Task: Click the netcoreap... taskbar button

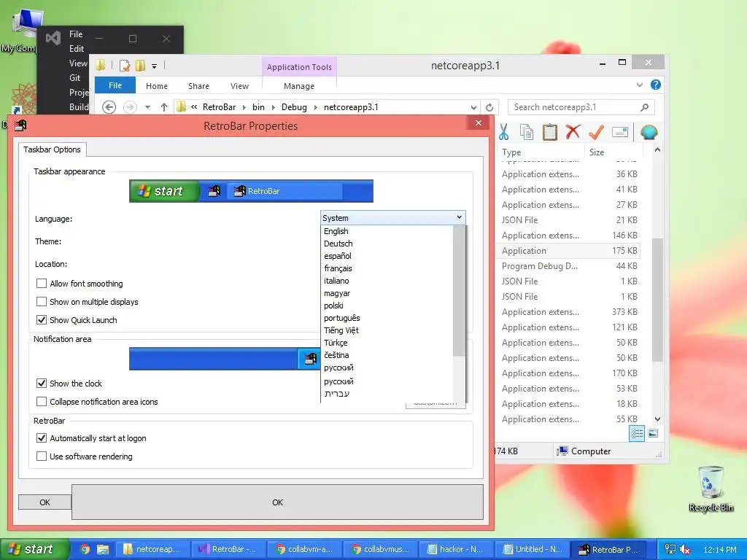Action: [152, 549]
